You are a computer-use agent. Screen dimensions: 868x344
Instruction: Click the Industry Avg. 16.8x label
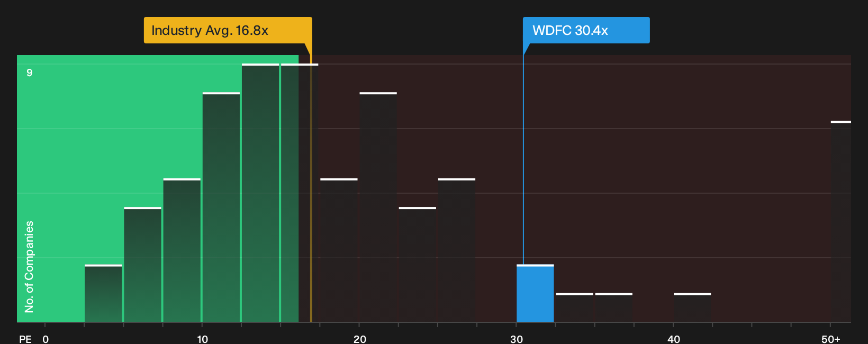[228, 30]
